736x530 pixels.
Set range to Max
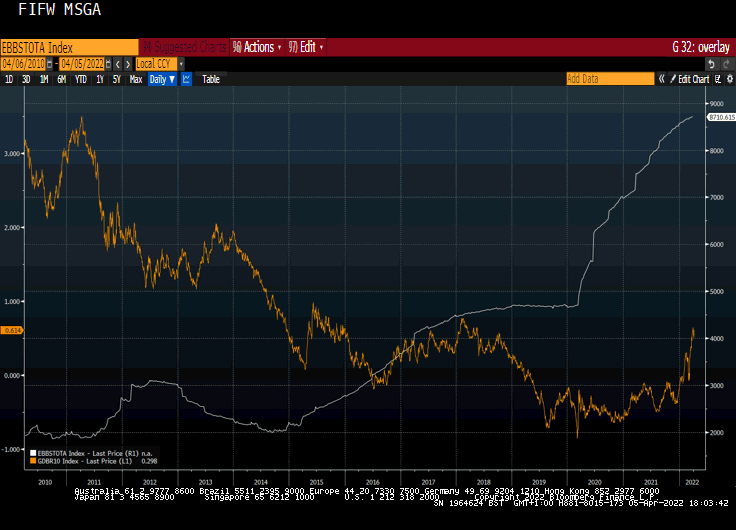pyautogui.click(x=136, y=79)
